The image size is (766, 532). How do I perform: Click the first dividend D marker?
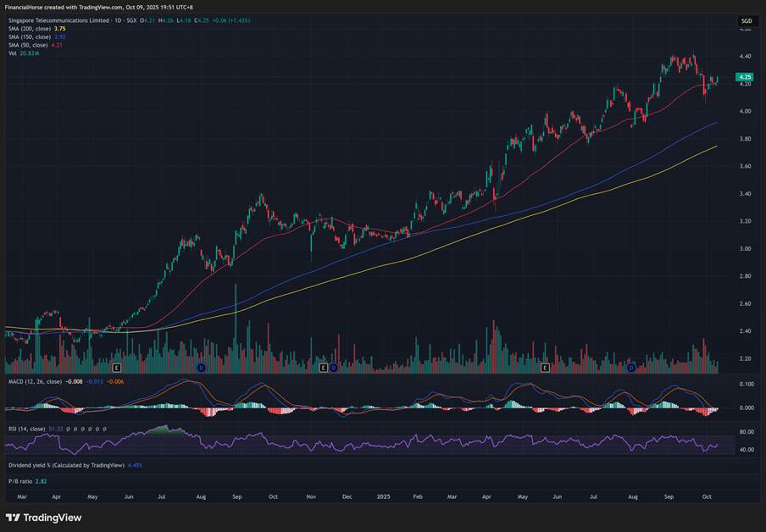[x=201, y=368]
